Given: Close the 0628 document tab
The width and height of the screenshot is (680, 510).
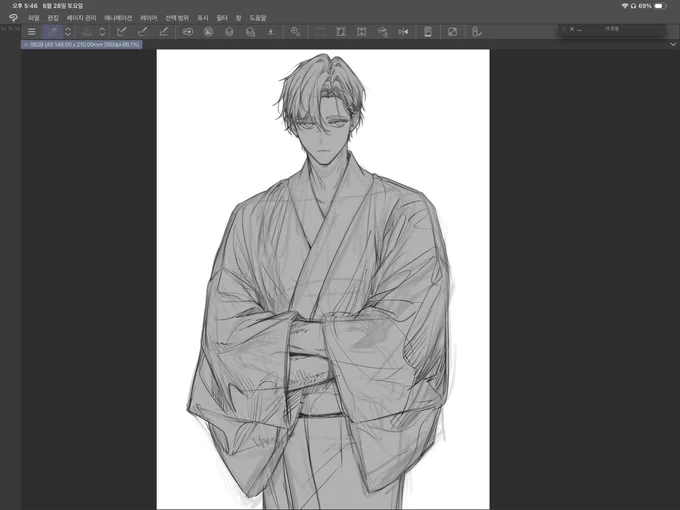Looking at the screenshot, I should click(x=26, y=45).
